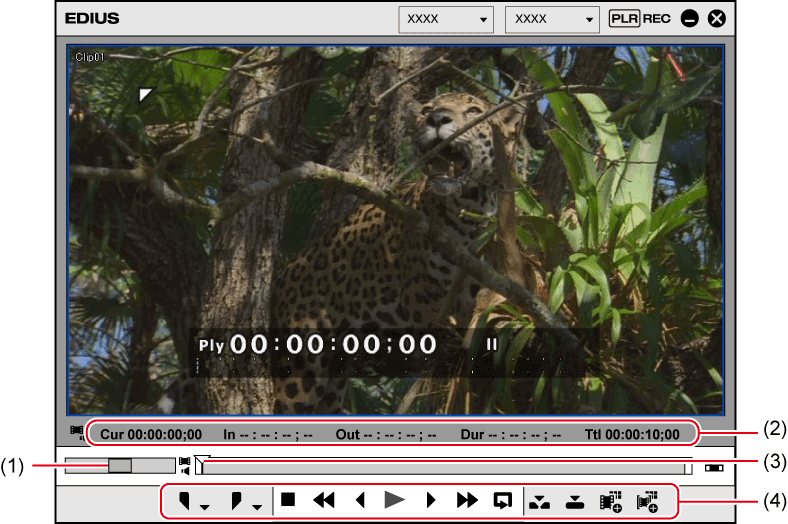
Task: Stop playback with the Stop button
Action: point(288,500)
